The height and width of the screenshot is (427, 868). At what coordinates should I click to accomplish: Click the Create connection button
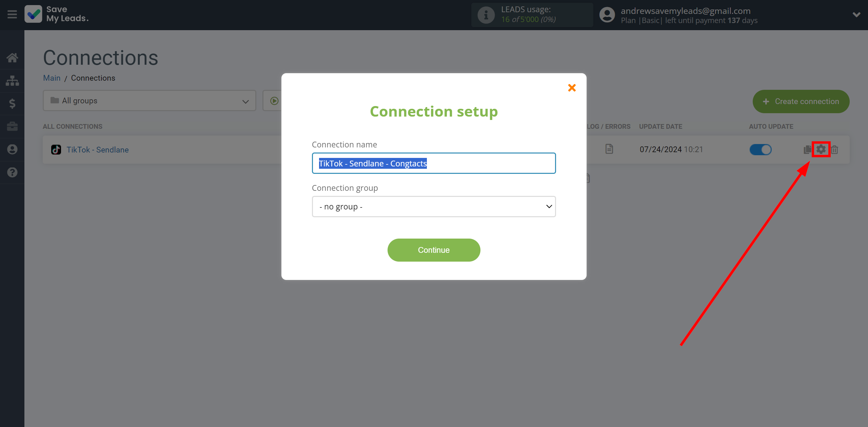pos(802,101)
